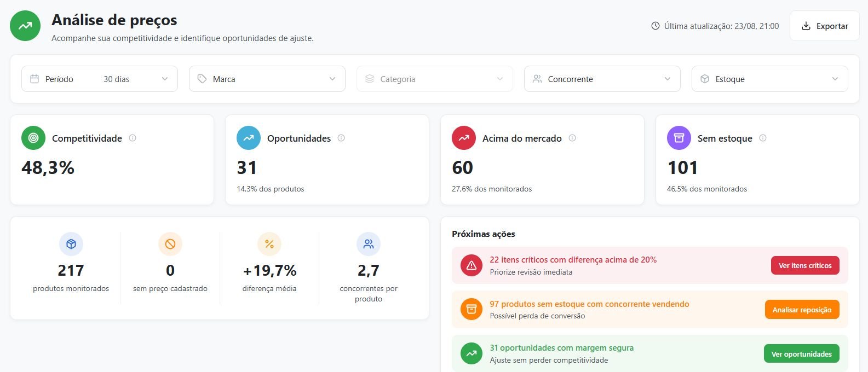Click the green trending-up logo icon
Screen dimensions: 868x372
point(25,26)
